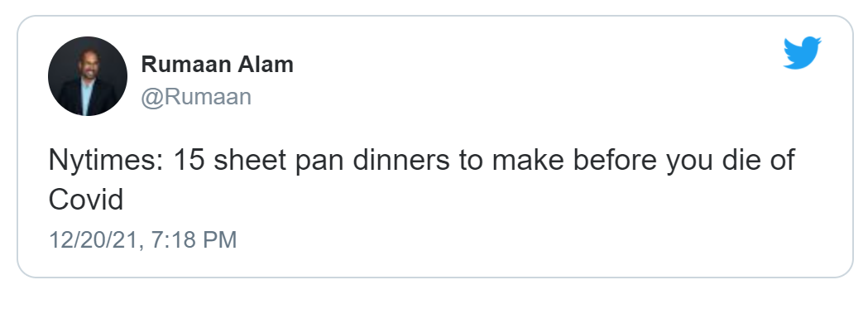Click the surname Alam in the header
The image size is (868, 309).
pos(266,65)
